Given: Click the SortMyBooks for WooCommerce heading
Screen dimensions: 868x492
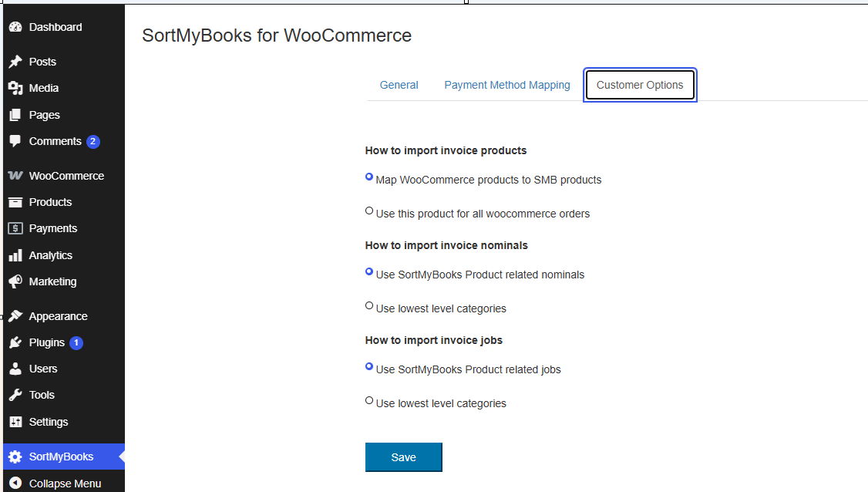Looking at the screenshot, I should click(x=277, y=35).
